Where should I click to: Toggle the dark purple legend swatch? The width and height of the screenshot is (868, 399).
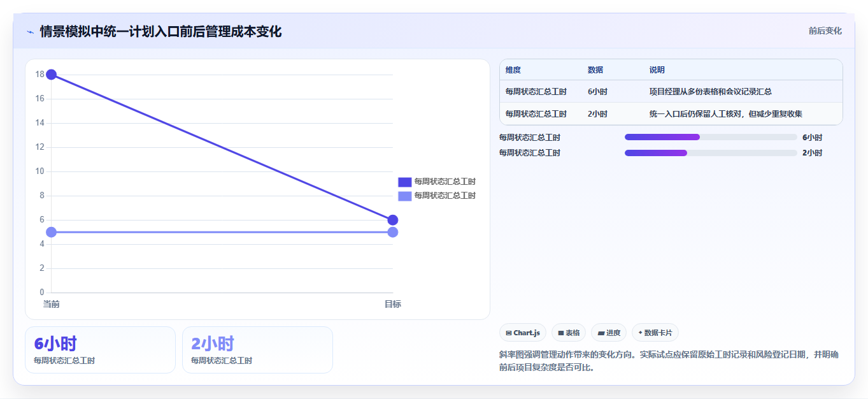point(405,182)
